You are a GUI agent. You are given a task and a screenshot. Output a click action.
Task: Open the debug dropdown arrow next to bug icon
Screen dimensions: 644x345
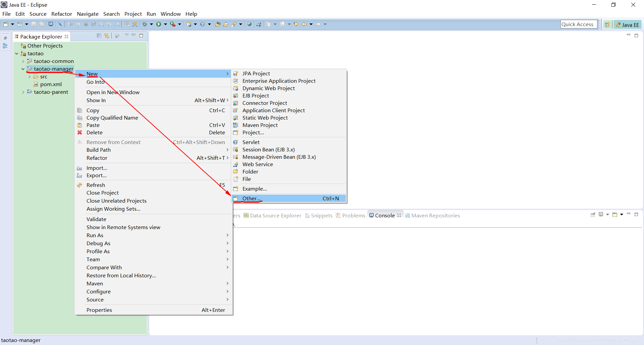[151, 24]
